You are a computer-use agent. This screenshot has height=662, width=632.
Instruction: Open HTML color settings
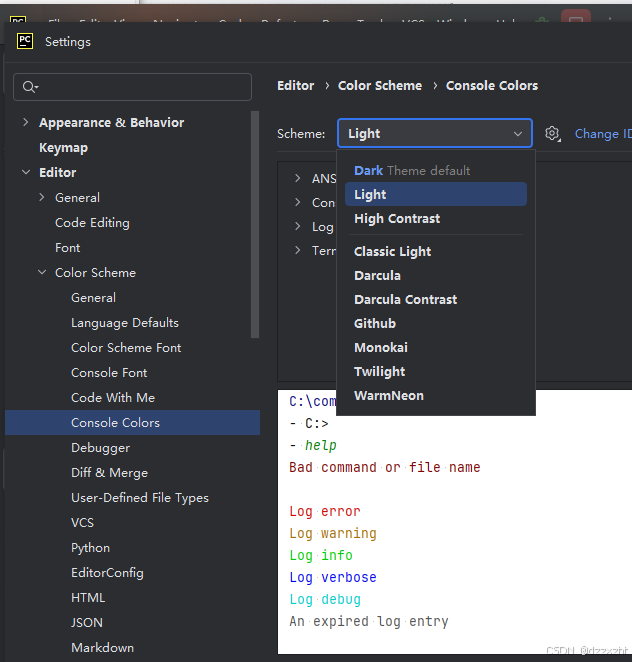pos(88,598)
